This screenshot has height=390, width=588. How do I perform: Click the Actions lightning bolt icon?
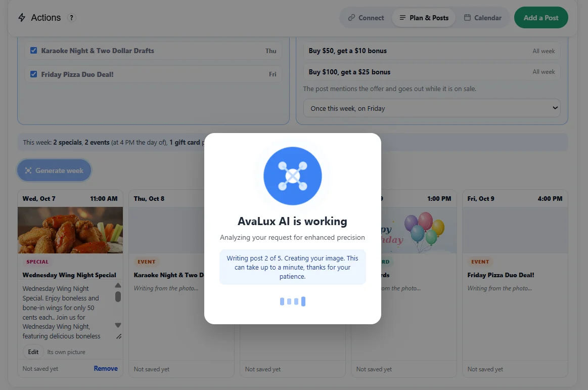pos(22,18)
